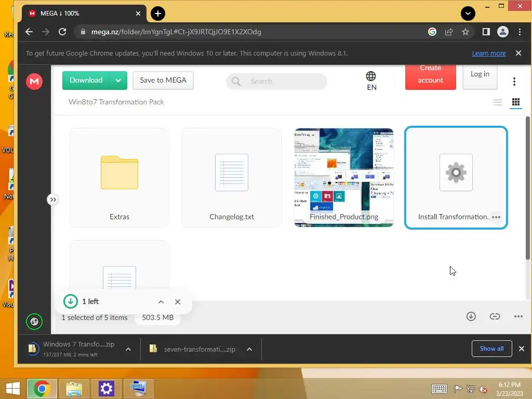The height and width of the screenshot is (399, 532).
Task: Click the selection bar download icon
Action: [471, 316]
